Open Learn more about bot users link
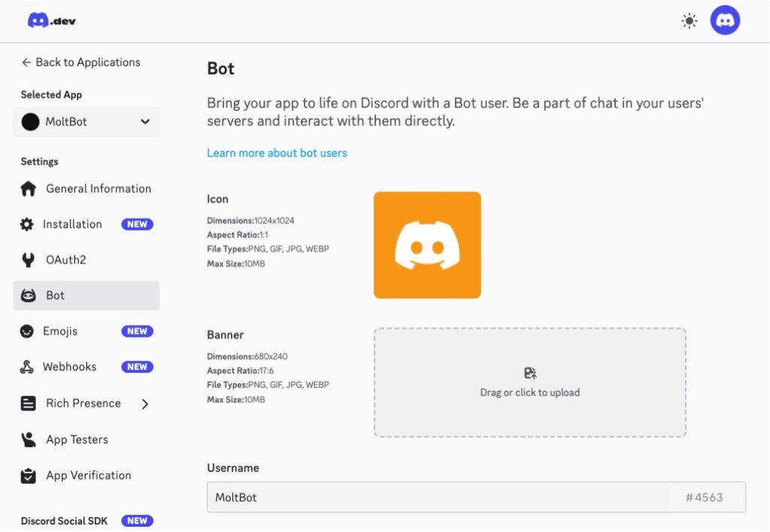This screenshot has width=770, height=532. pyautogui.click(x=277, y=153)
